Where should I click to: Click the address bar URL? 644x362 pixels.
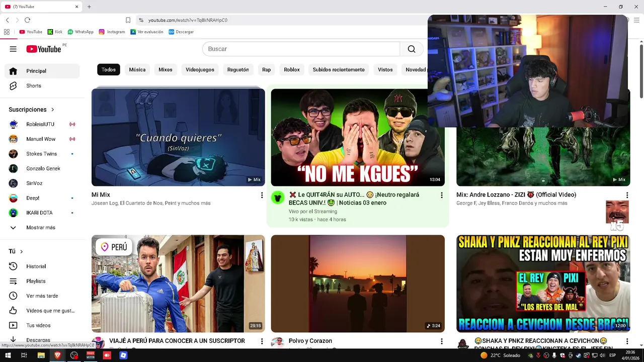[x=188, y=20]
